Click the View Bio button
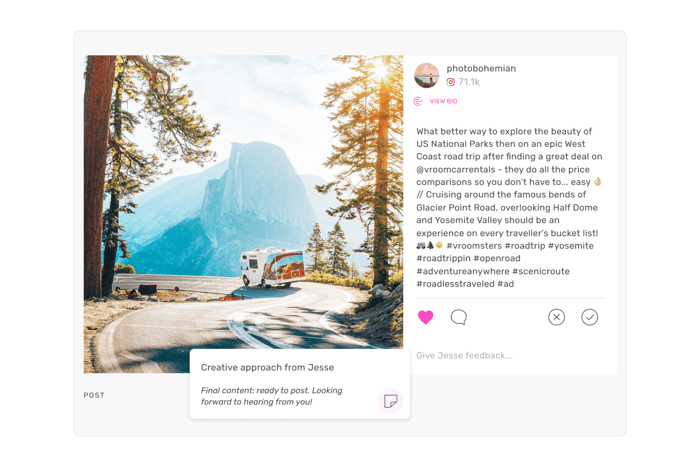 coord(443,101)
